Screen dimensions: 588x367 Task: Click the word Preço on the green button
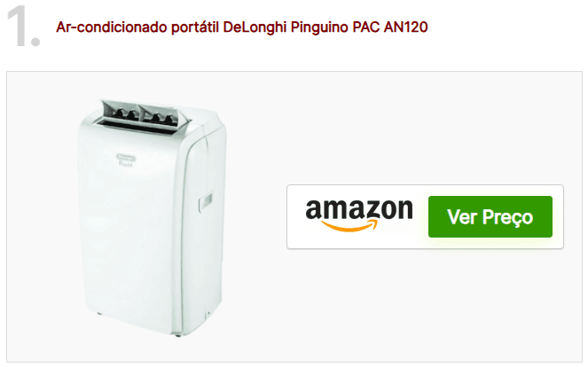point(507,217)
